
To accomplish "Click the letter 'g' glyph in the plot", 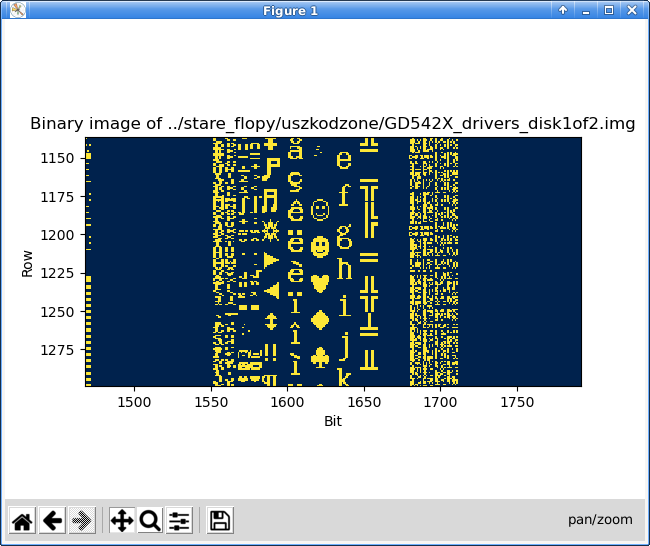I will 344,237.
